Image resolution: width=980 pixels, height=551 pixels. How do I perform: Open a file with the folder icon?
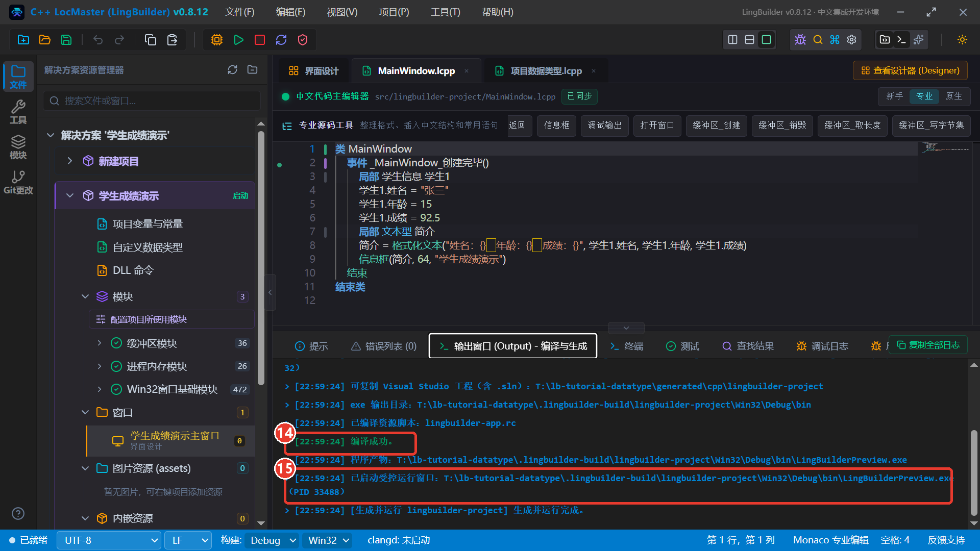[45, 40]
